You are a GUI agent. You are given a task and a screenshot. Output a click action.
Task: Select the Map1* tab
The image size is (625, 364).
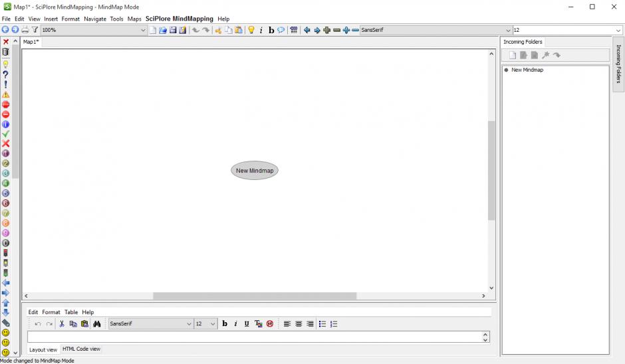31,42
